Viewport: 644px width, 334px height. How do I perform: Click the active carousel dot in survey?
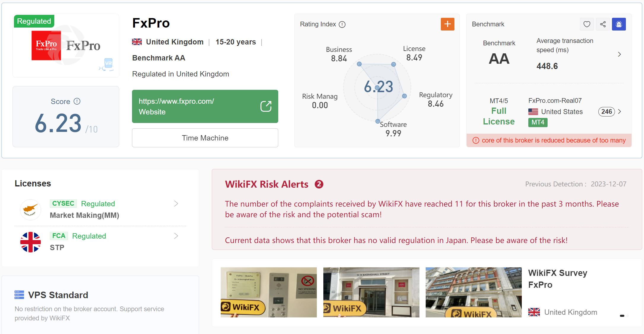pos(622,316)
